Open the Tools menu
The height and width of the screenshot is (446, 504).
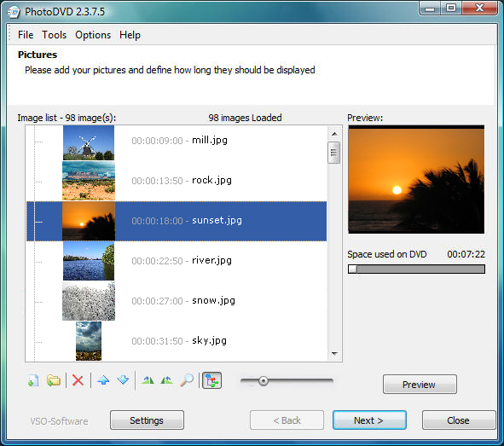coord(55,35)
